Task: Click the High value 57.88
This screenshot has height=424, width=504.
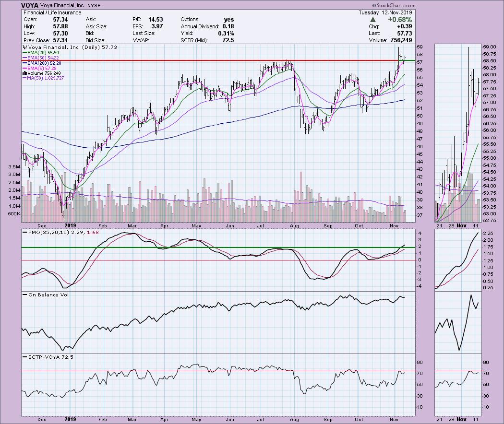Action: click(60, 26)
